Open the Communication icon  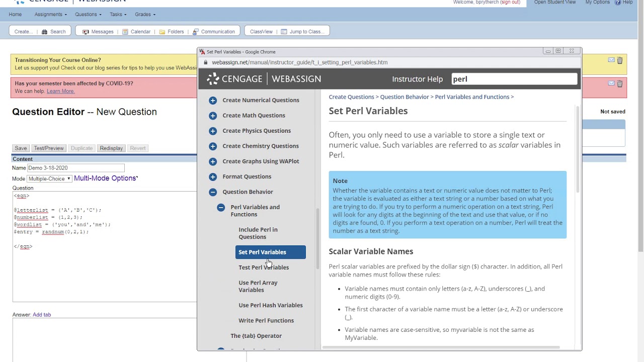(195, 32)
